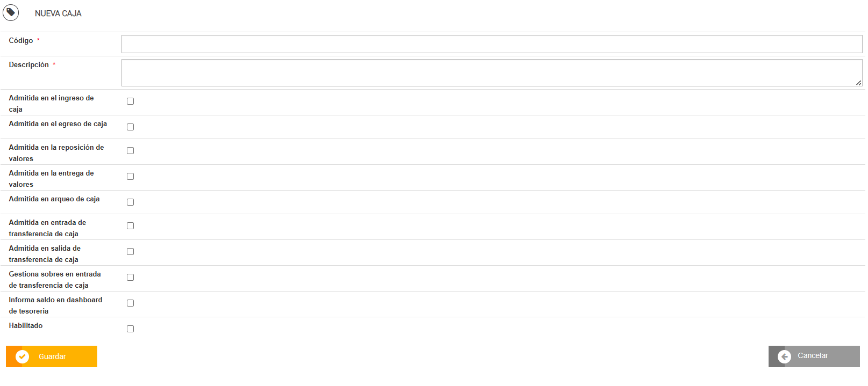Click the checkmark icon on Guardar

click(22, 356)
